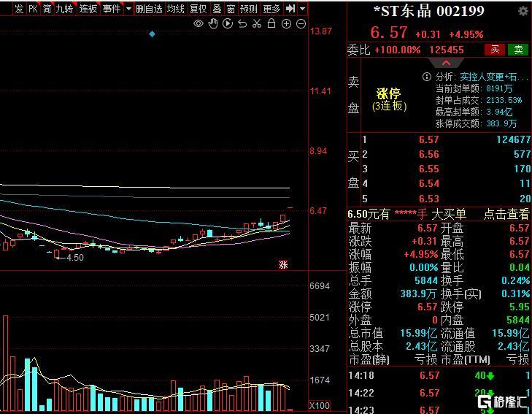Viewport: 532px width, 414px height.
Task: Click the buy 1 volume 124677
Action: point(512,139)
